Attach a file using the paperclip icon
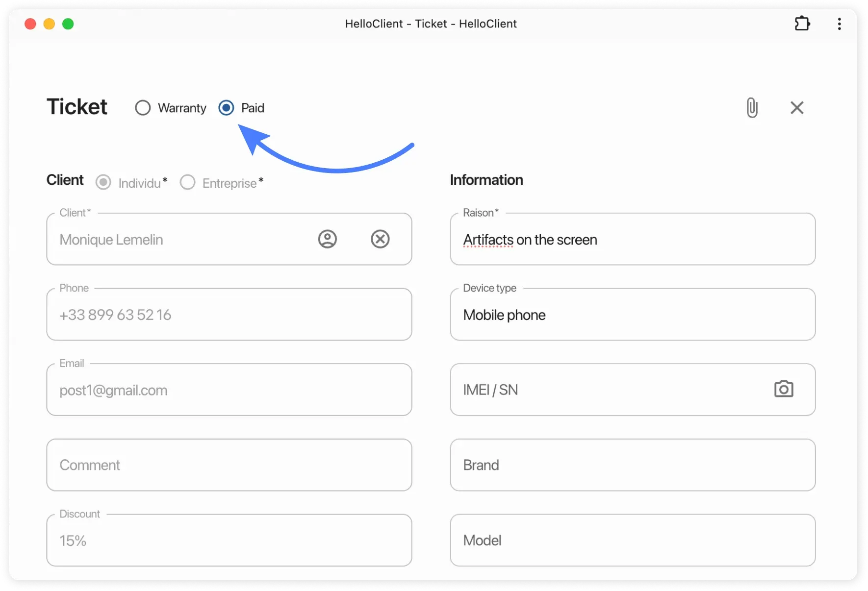 click(x=752, y=107)
